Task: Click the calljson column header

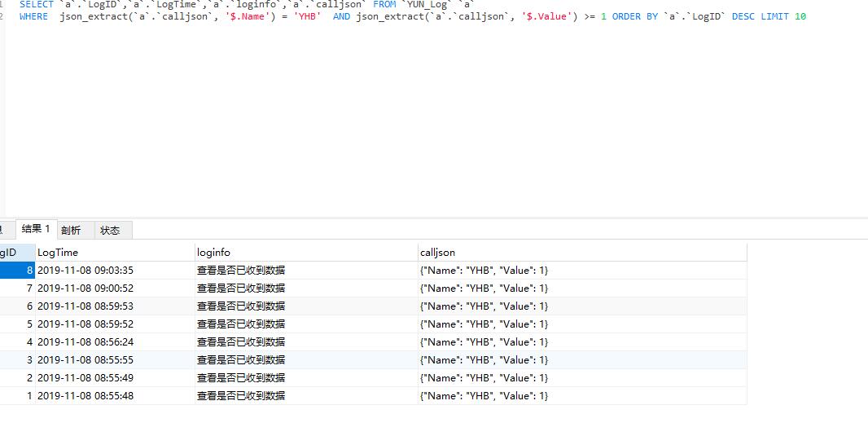Action: (437, 253)
